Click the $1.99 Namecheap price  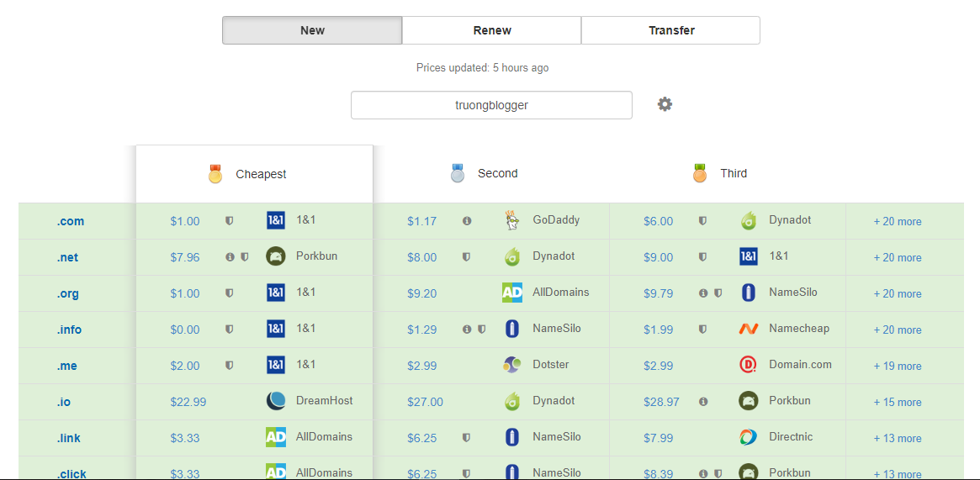point(658,330)
